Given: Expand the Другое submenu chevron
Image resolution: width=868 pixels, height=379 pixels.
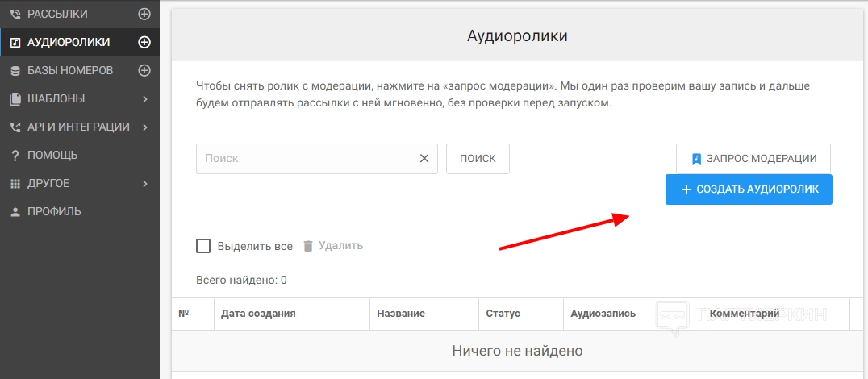Looking at the screenshot, I should click(x=145, y=184).
